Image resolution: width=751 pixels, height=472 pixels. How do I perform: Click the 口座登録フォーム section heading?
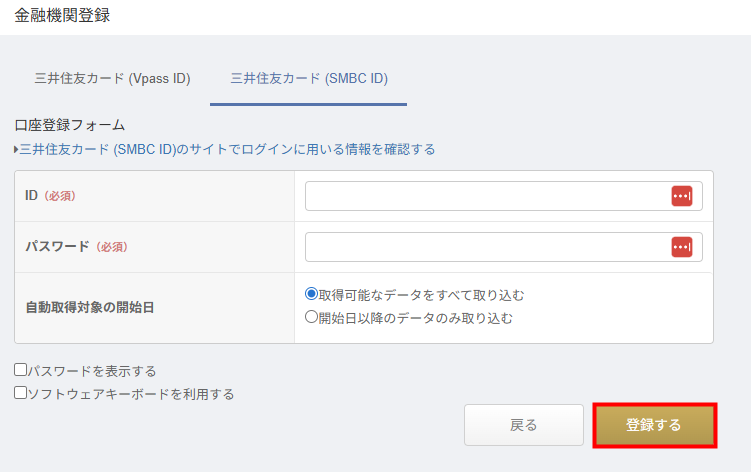point(69,125)
